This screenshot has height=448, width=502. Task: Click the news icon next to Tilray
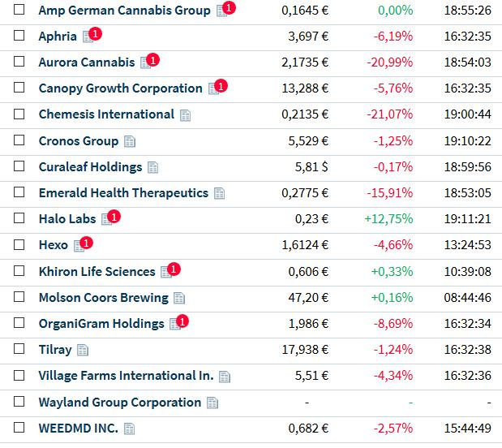point(83,350)
